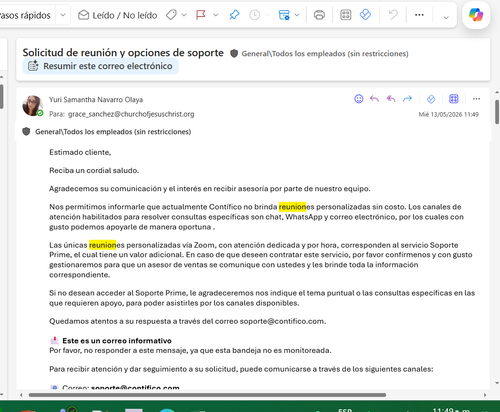Flag this message with the red flag
Viewport: 500px width, 412px height.
pos(201,15)
